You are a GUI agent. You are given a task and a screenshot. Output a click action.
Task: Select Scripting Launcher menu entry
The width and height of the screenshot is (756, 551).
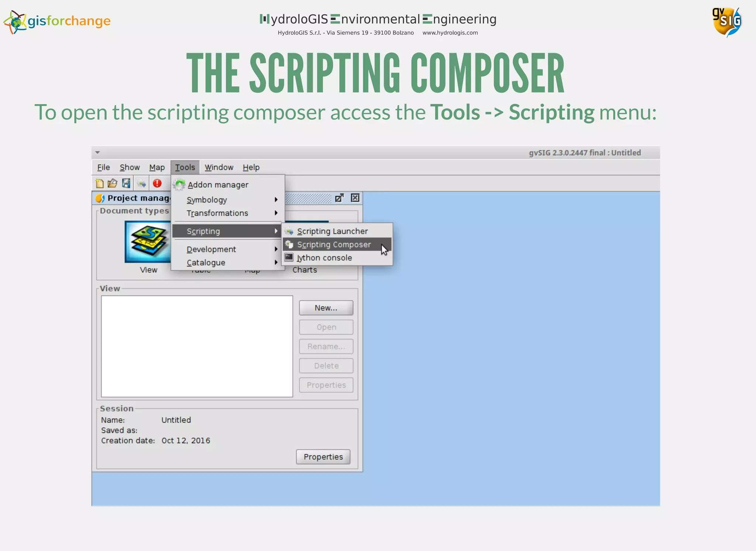tap(332, 231)
